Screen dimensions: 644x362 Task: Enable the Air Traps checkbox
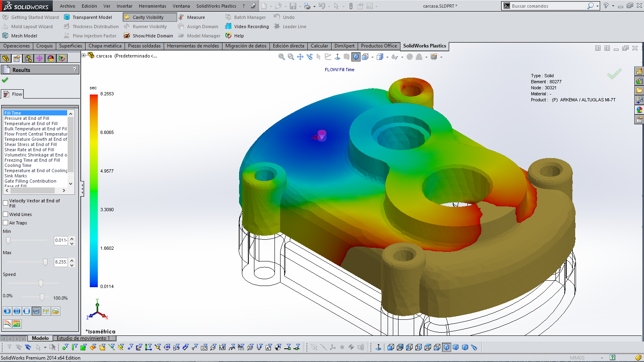[x=6, y=223]
